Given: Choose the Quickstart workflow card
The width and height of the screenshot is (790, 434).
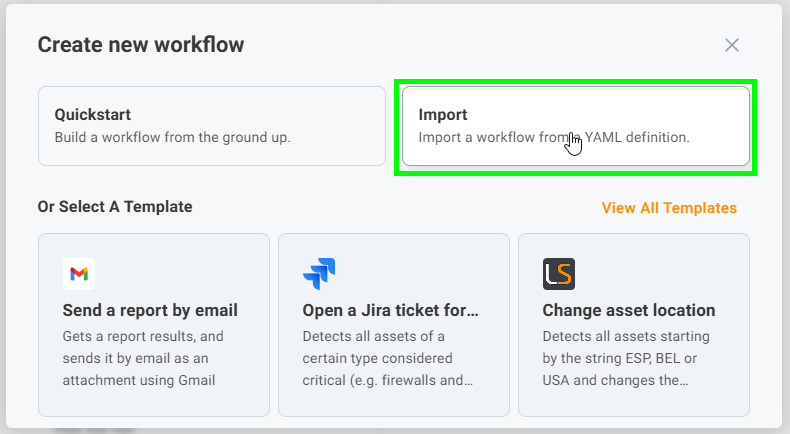Looking at the screenshot, I should tap(211, 125).
